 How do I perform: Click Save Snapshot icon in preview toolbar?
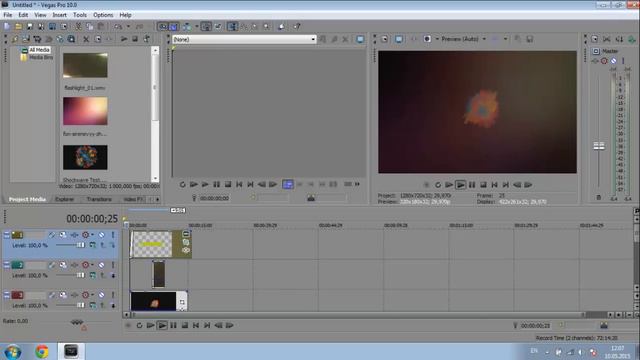(530, 39)
